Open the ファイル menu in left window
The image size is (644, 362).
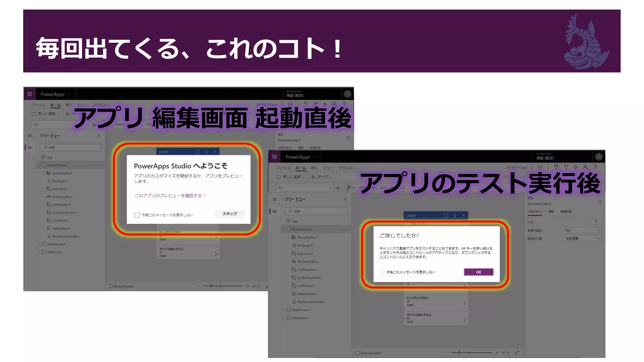coord(38,105)
